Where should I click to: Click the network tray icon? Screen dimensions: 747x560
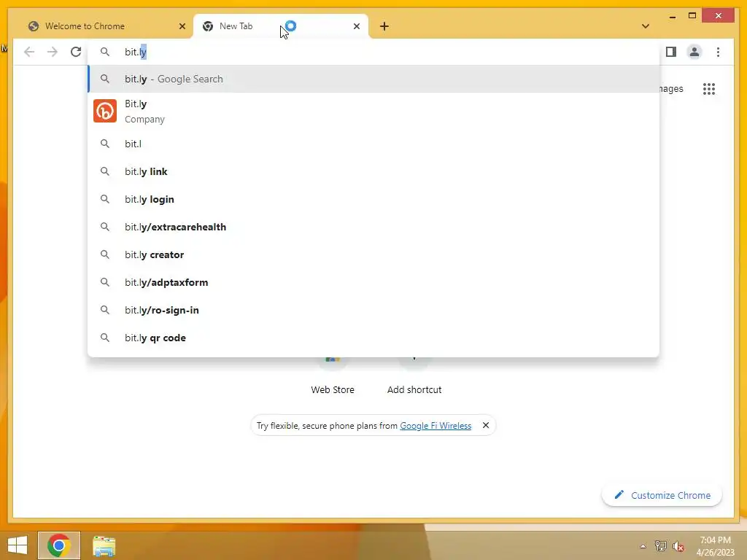pyautogui.click(x=660, y=545)
